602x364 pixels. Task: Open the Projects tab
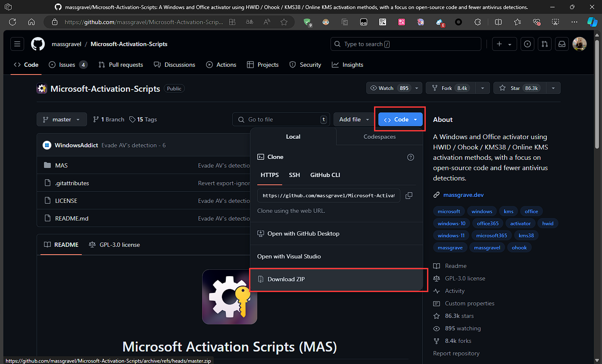point(262,65)
